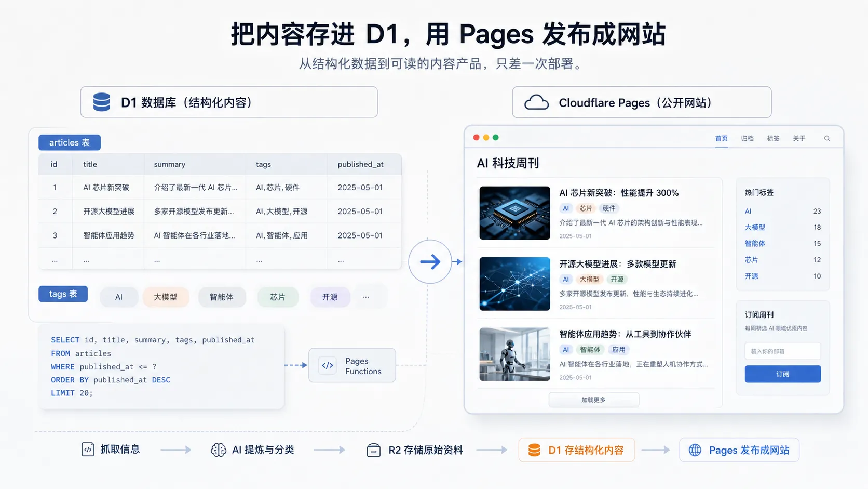Open the 归档 tab

click(748, 139)
